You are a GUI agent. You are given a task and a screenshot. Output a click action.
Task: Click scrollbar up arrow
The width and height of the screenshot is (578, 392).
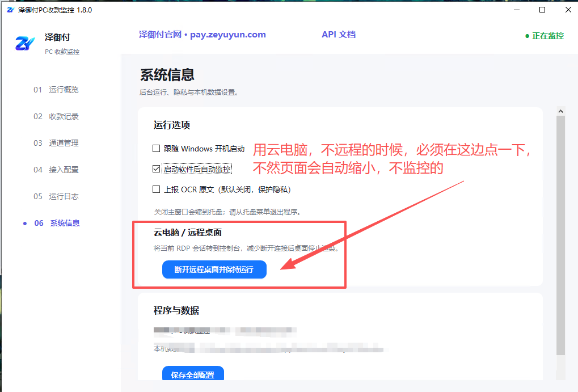560,111
